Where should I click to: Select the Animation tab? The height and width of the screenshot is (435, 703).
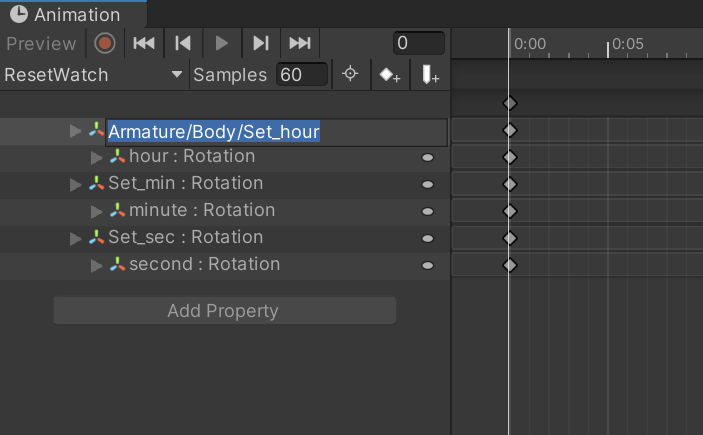coord(73,14)
